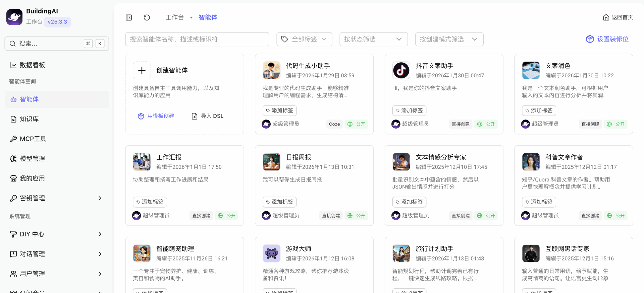Open the 全部标签 dropdown

pos(304,39)
